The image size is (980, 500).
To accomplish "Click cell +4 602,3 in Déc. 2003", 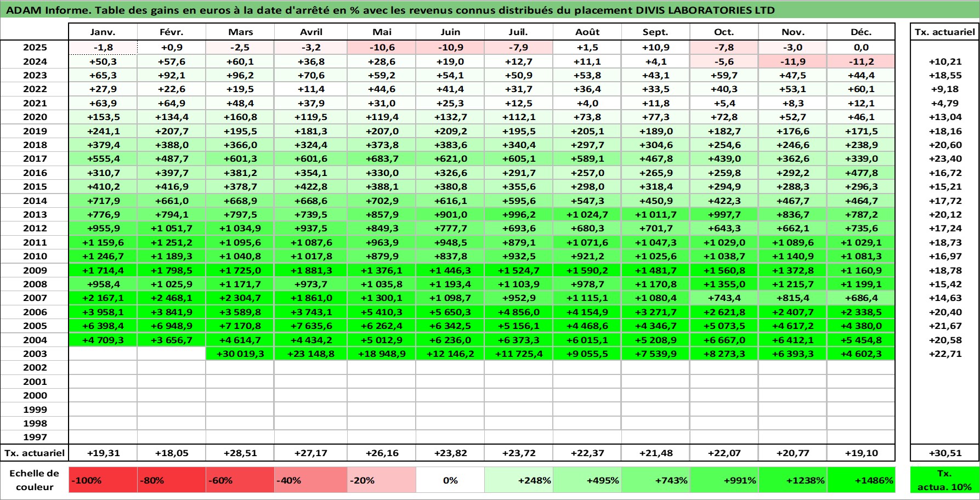I will (x=861, y=354).
